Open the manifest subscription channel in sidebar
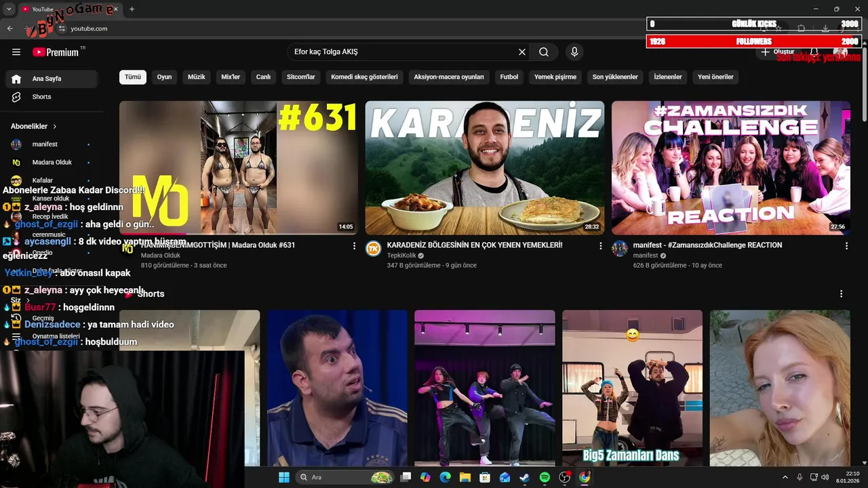Image resolution: width=868 pixels, height=488 pixels. [52, 144]
